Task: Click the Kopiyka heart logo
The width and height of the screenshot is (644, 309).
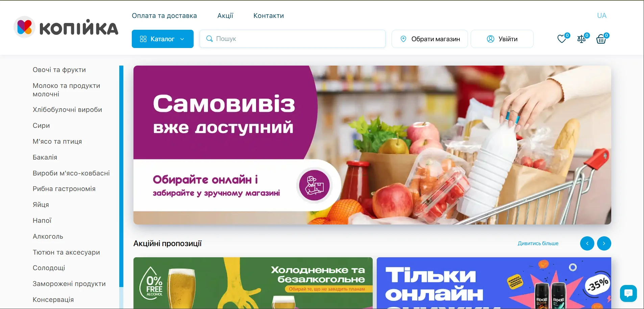Action: tap(25, 27)
